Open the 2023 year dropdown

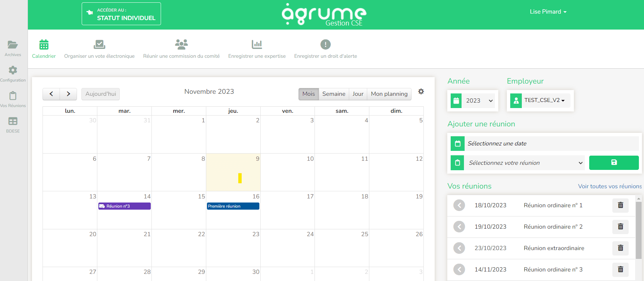(479, 101)
